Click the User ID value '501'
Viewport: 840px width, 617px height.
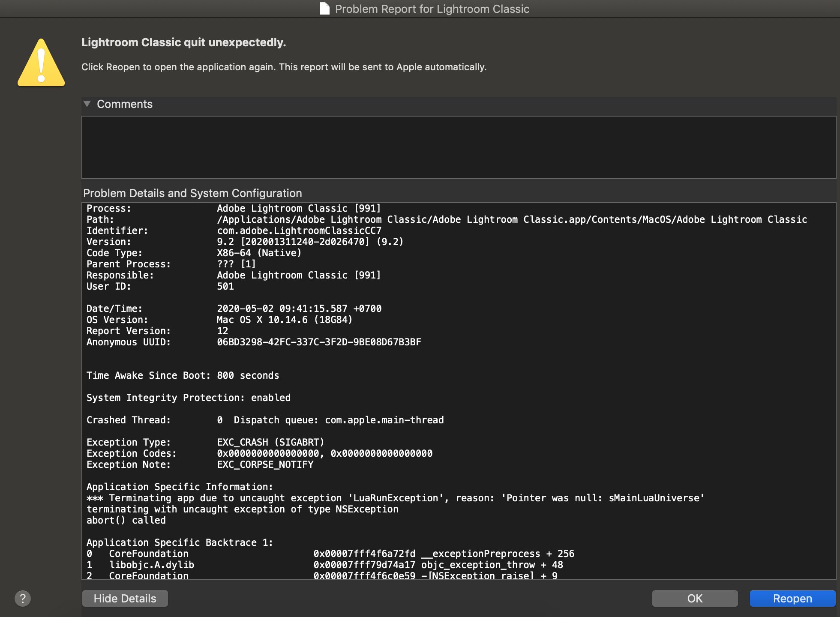pyautogui.click(x=225, y=286)
